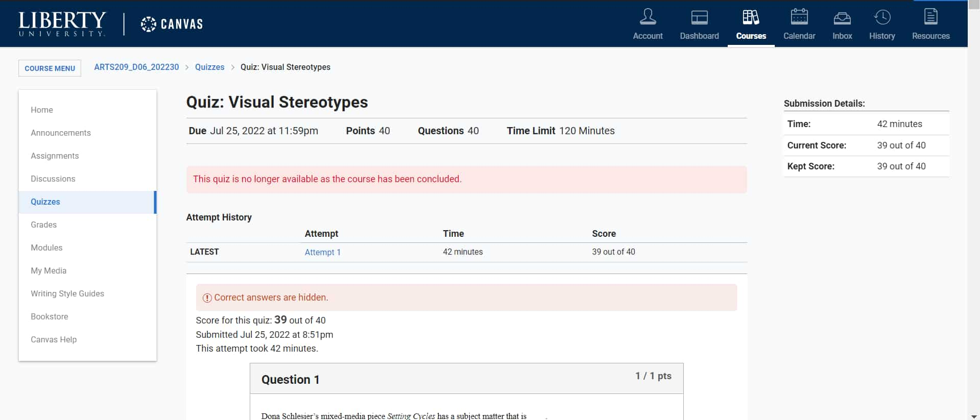Click the 'Submitted Jul 25, 2022 at 8:51pm' text
The width and height of the screenshot is (980, 420).
(x=265, y=335)
